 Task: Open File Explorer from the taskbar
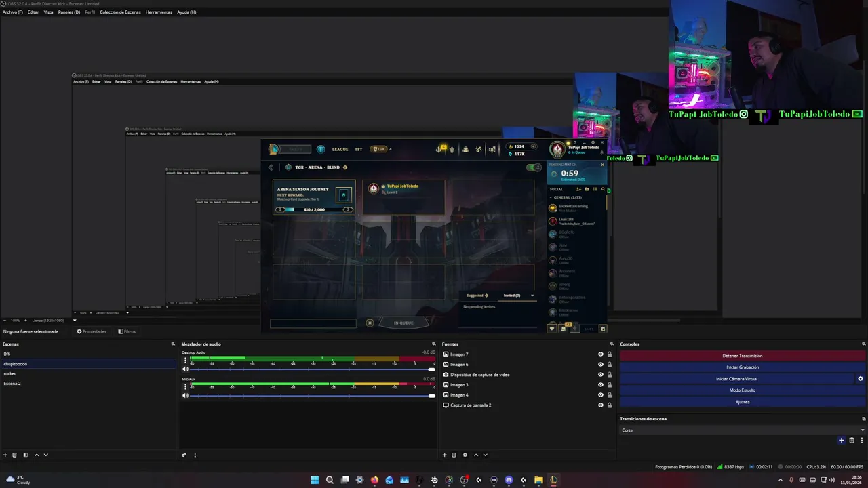538,480
